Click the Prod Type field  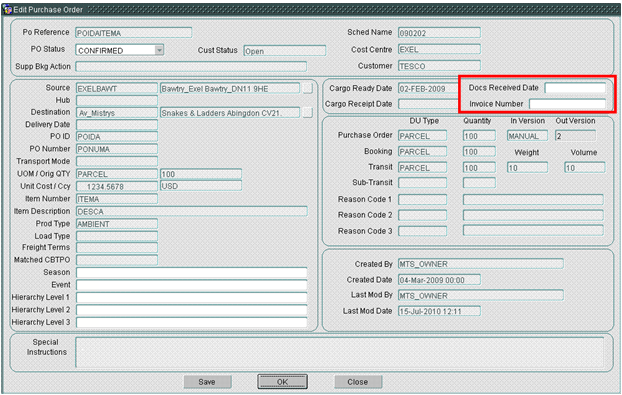tap(117, 224)
